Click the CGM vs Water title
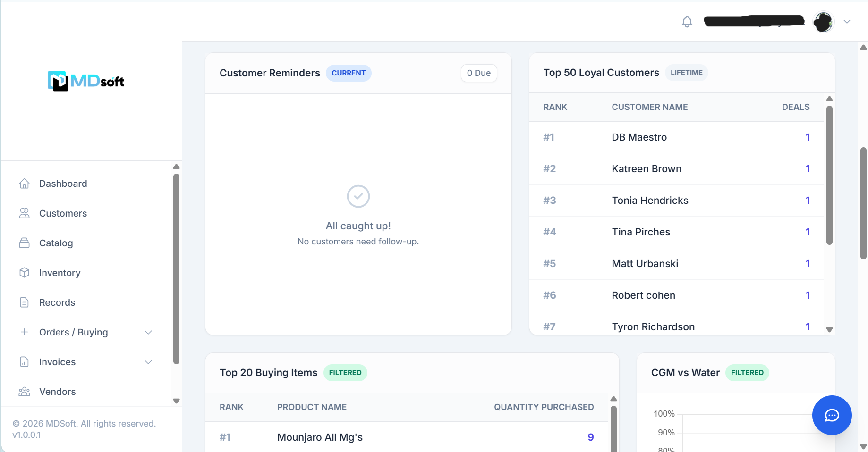Image resolution: width=868 pixels, height=452 pixels. pos(685,373)
